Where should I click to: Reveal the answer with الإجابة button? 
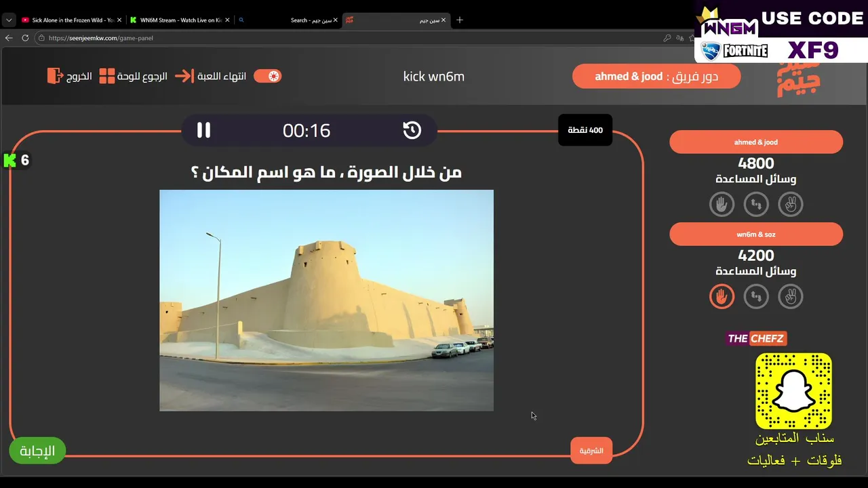pos(37,451)
